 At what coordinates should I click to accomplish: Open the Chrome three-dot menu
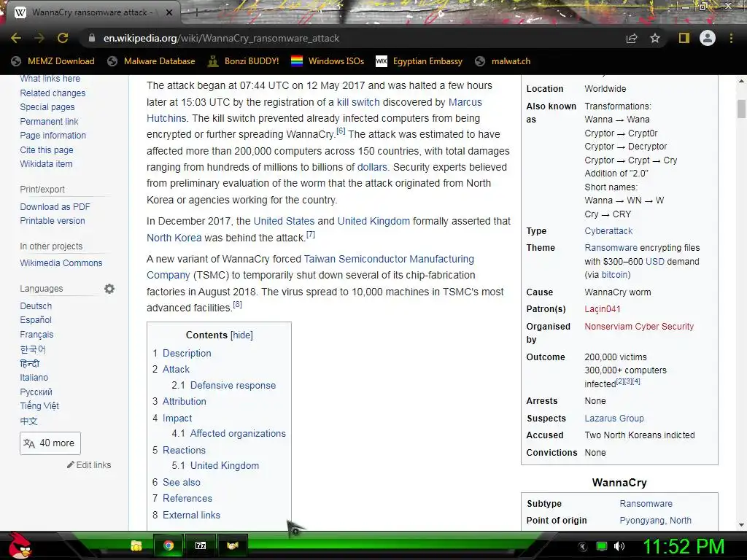(x=731, y=38)
